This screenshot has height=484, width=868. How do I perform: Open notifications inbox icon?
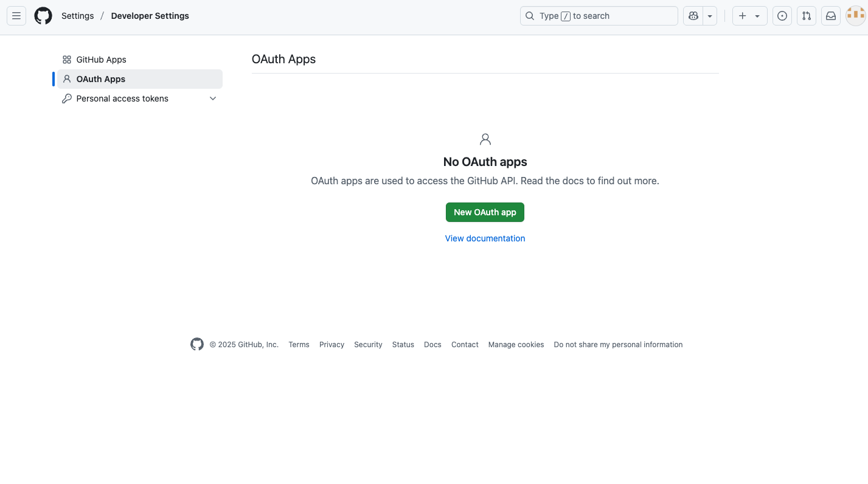point(831,16)
